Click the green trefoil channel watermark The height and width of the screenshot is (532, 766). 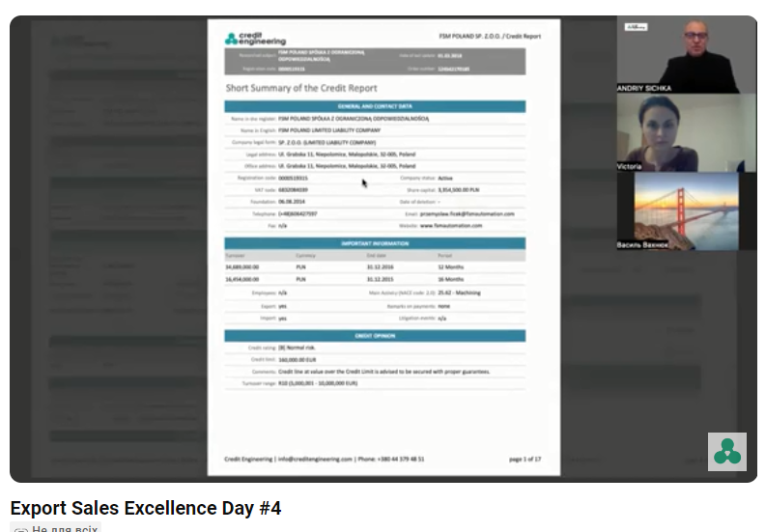point(727,452)
